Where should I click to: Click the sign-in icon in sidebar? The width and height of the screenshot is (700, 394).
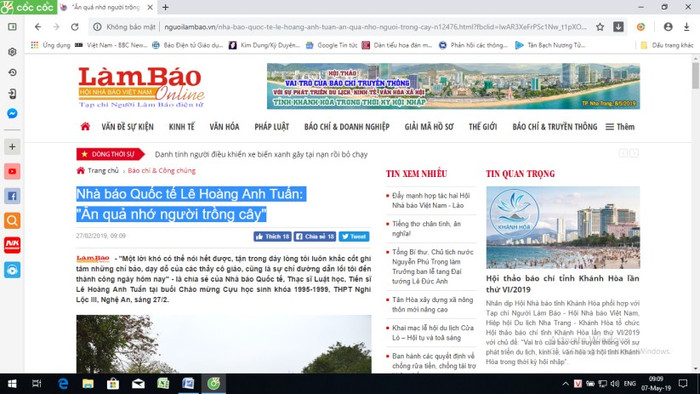click(x=12, y=93)
